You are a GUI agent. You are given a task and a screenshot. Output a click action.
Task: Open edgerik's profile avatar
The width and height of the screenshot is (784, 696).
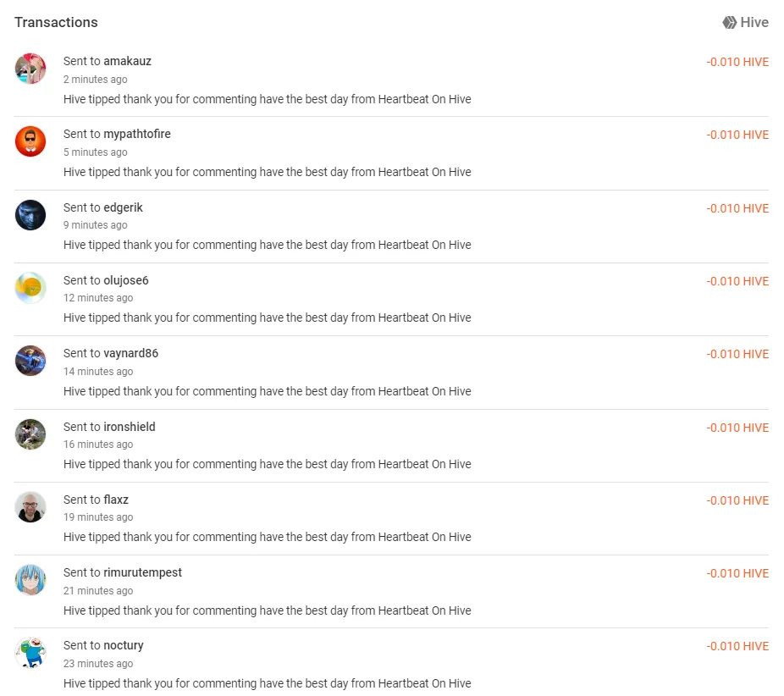(30, 215)
